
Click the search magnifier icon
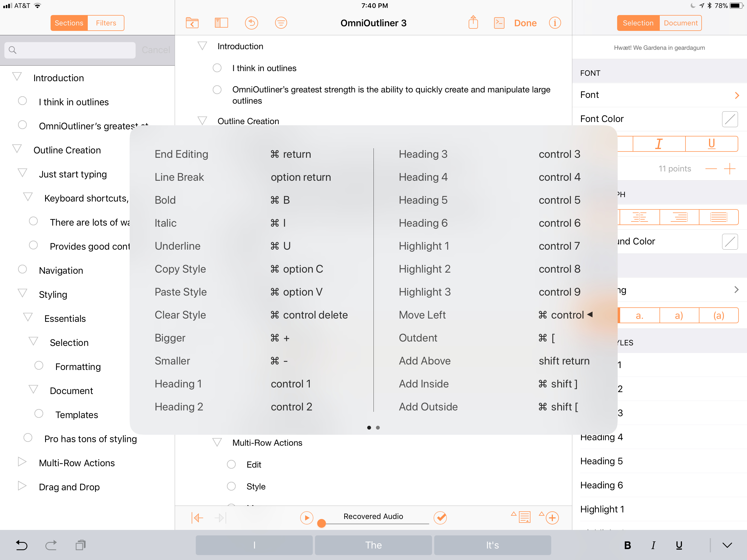point(13,50)
